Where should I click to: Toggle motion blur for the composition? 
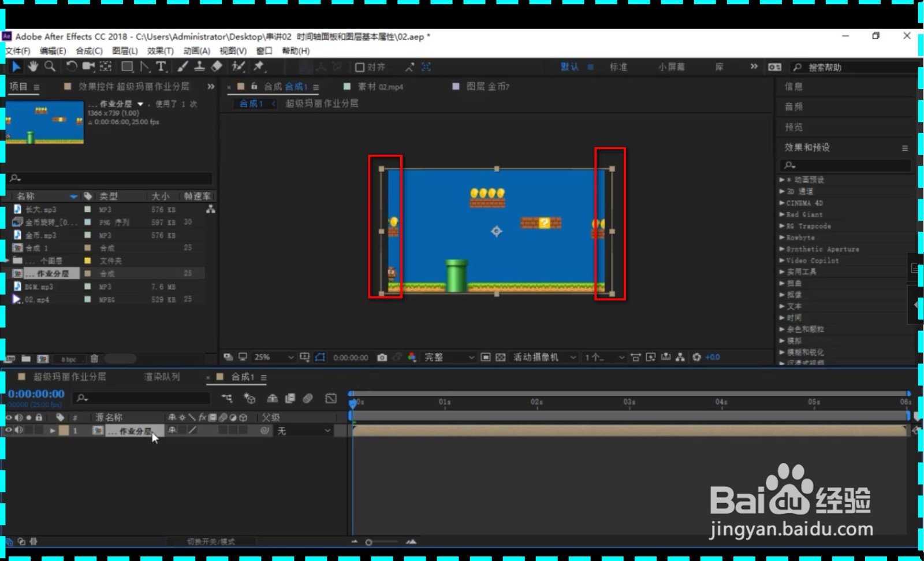[x=308, y=398]
